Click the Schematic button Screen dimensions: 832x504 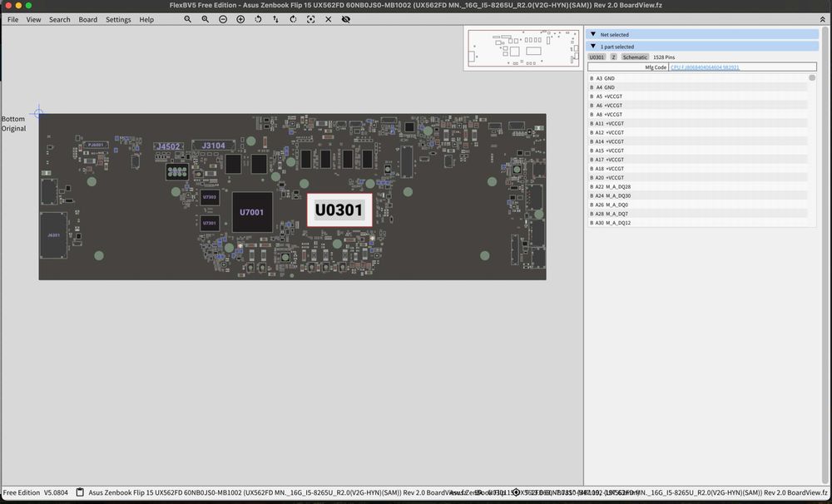coord(635,57)
